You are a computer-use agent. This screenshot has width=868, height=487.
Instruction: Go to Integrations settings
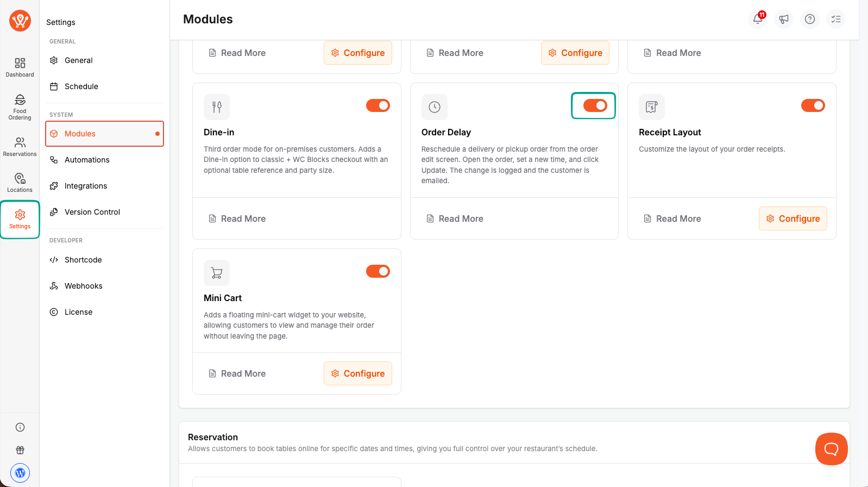click(x=104, y=186)
